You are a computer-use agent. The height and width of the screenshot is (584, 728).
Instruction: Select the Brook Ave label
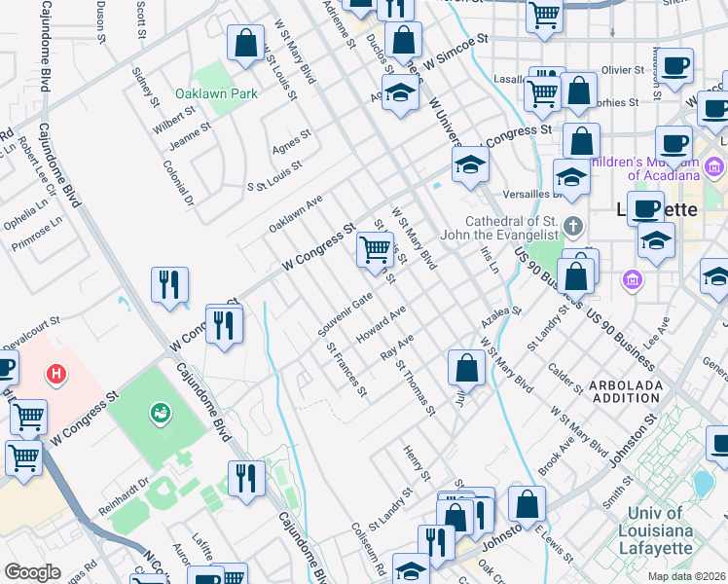tap(556, 456)
